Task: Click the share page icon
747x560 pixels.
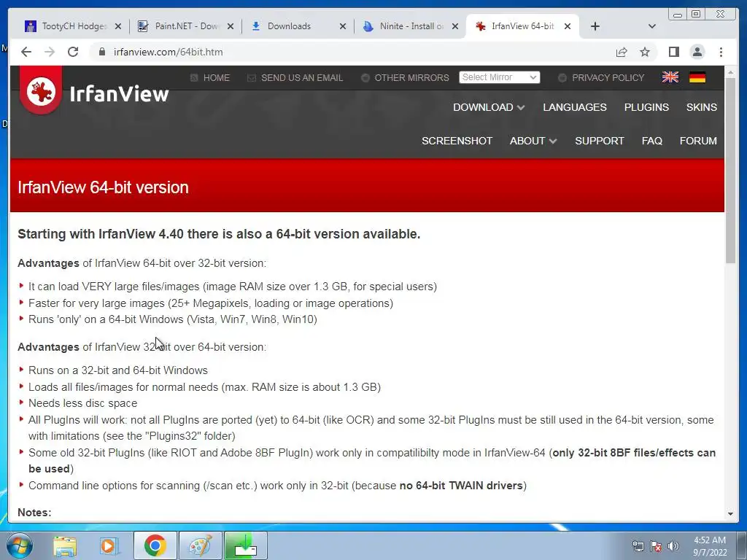Action: (622, 52)
